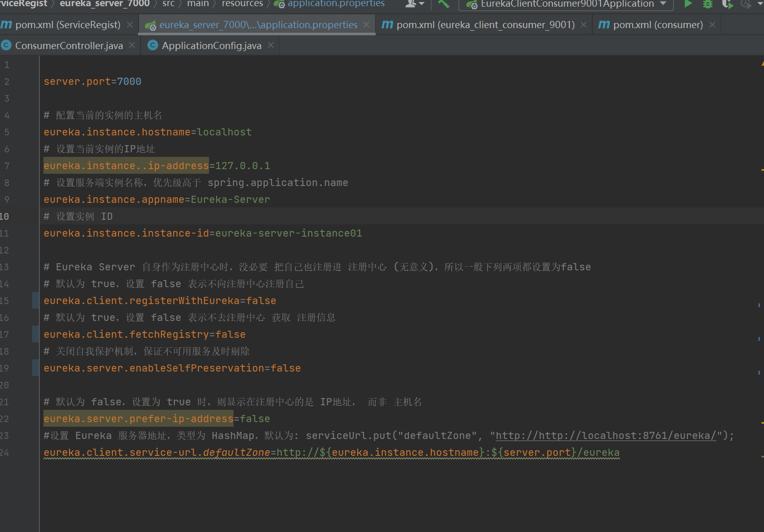Click the eureka-server-instance01 value
The height and width of the screenshot is (532, 764).
click(x=289, y=234)
